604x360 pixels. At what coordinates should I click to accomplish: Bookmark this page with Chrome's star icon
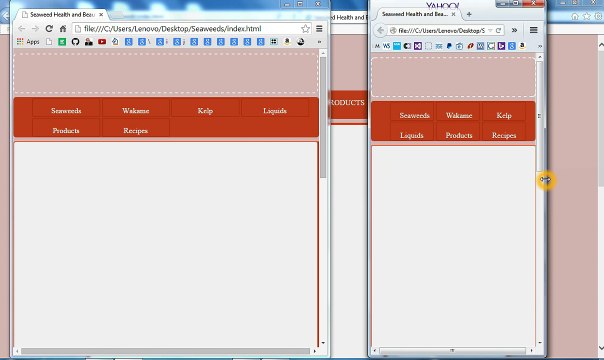pos(305,28)
